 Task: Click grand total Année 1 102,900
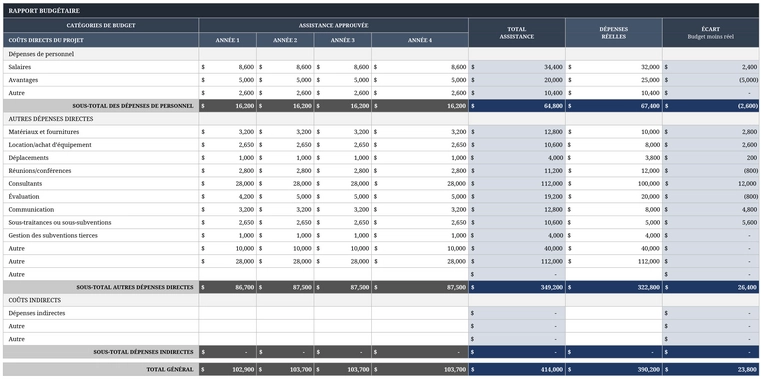pyautogui.click(x=228, y=369)
